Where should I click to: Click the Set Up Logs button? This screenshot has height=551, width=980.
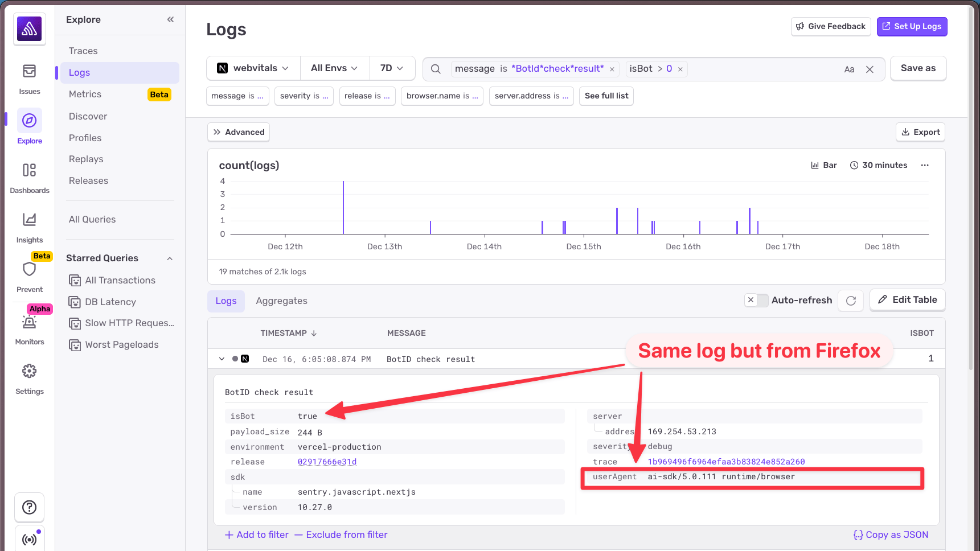pyautogui.click(x=912, y=26)
